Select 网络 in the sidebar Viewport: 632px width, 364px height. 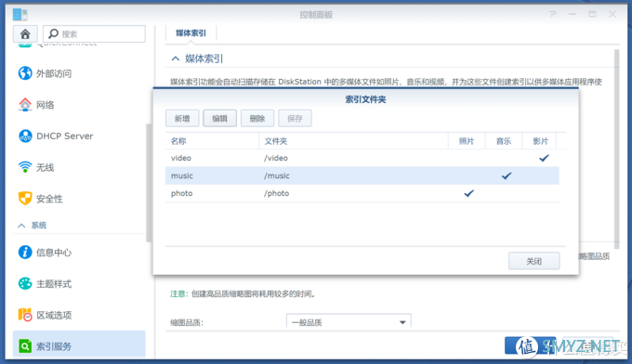[46, 105]
